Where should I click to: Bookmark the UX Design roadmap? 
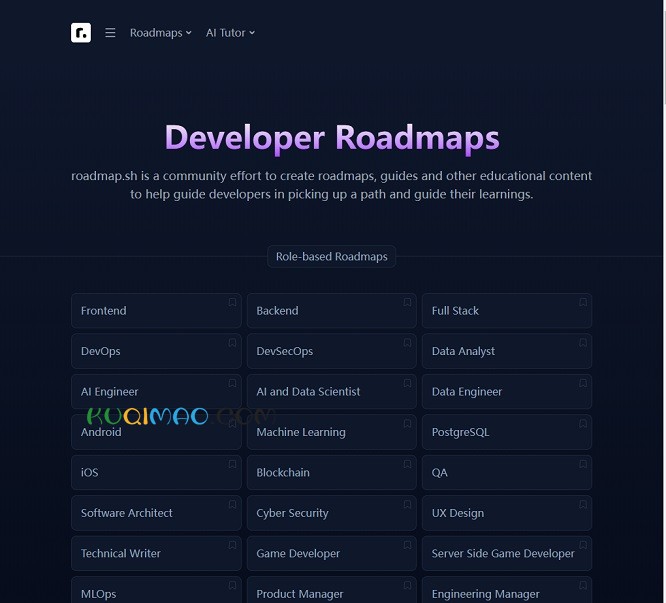coord(583,504)
